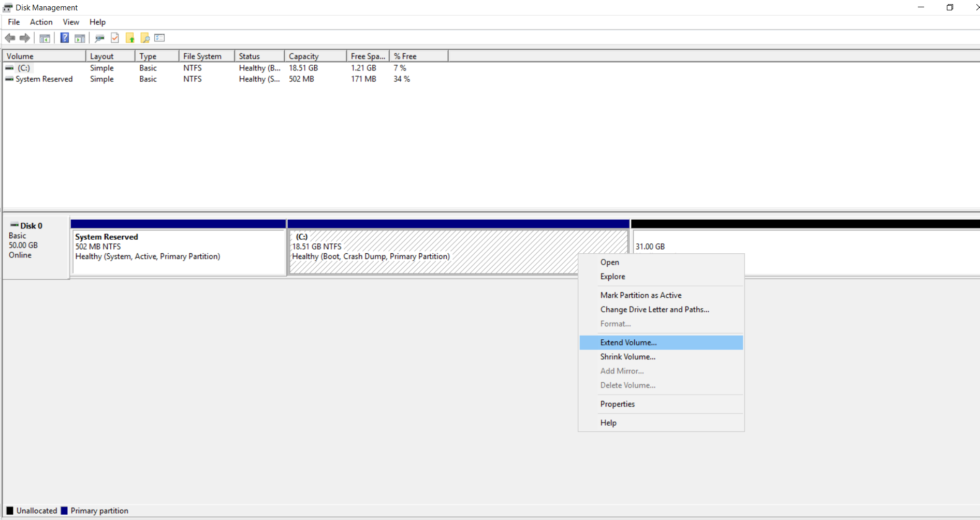Select Open in the context menu
Viewport: 980px width, 520px height.
[x=661, y=262]
